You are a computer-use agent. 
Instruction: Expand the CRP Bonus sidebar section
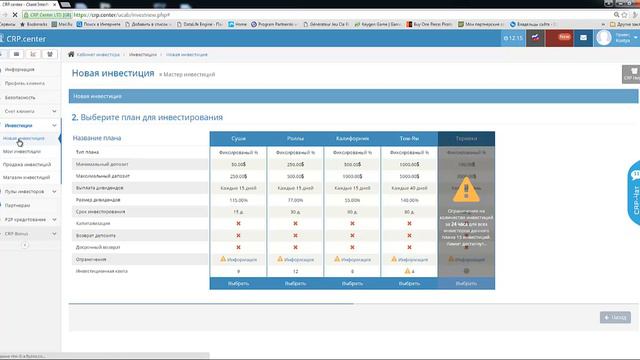pyautogui.click(x=30, y=234)
